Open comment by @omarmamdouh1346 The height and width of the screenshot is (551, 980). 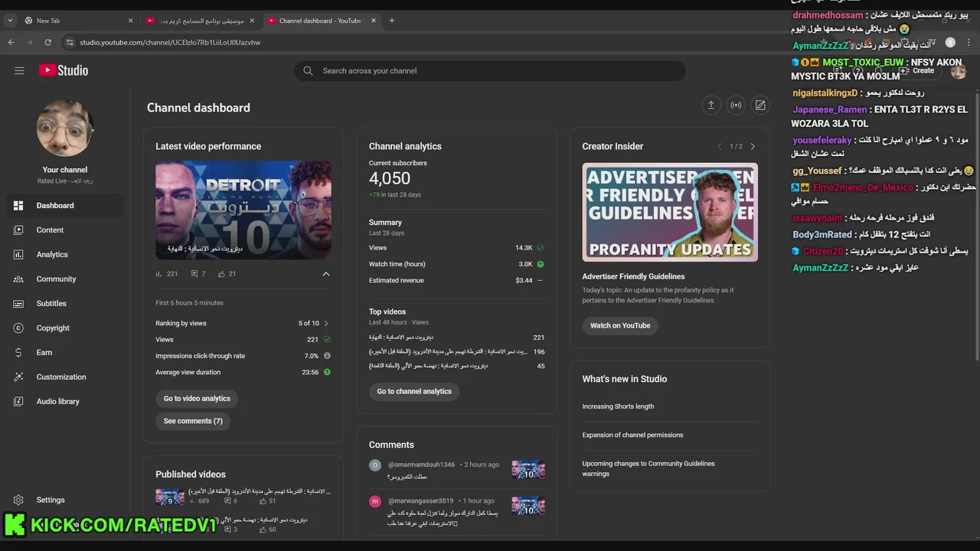tap(456, 470)
